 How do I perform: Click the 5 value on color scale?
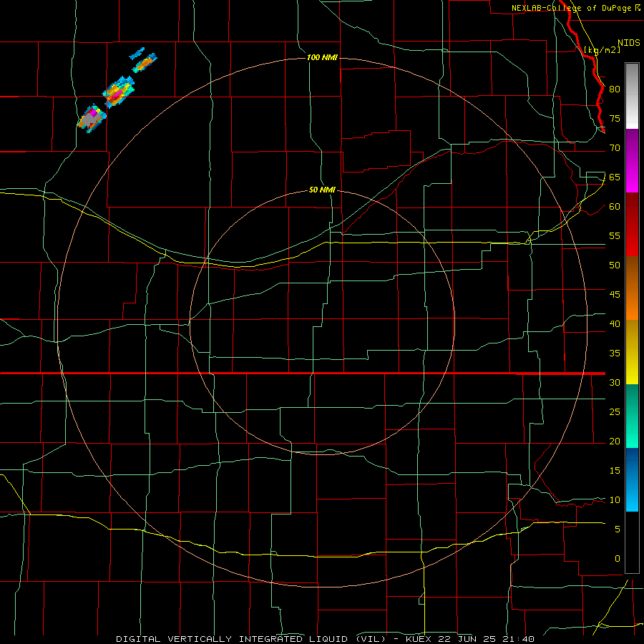[618, 529]
